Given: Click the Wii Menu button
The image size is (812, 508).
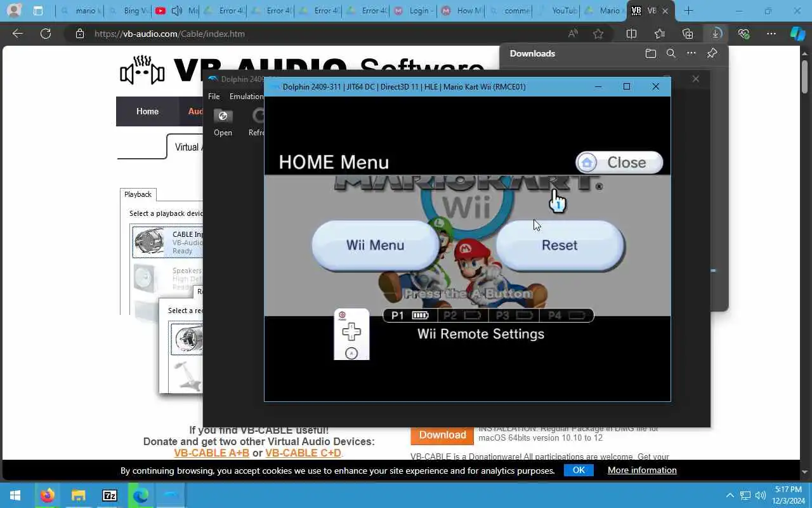Looking at the screenshot, I should [x=375, y=245].
